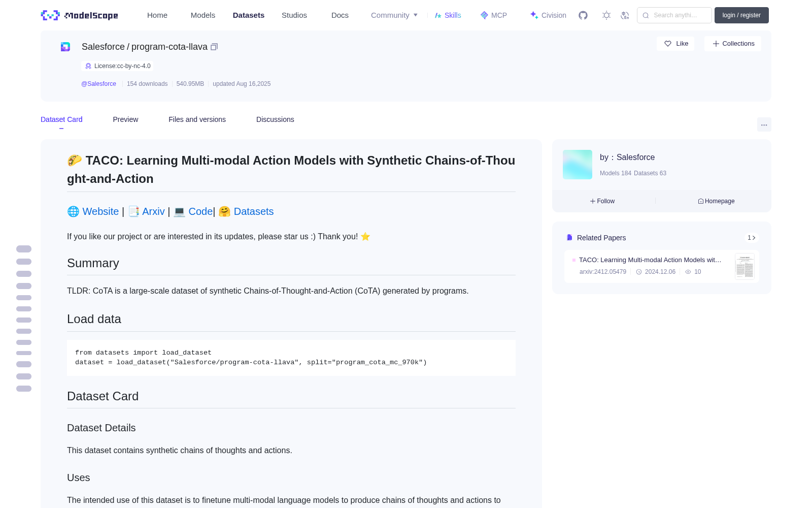
Task: Expand Related Papers count chevron
Action: tap(752, 238)
